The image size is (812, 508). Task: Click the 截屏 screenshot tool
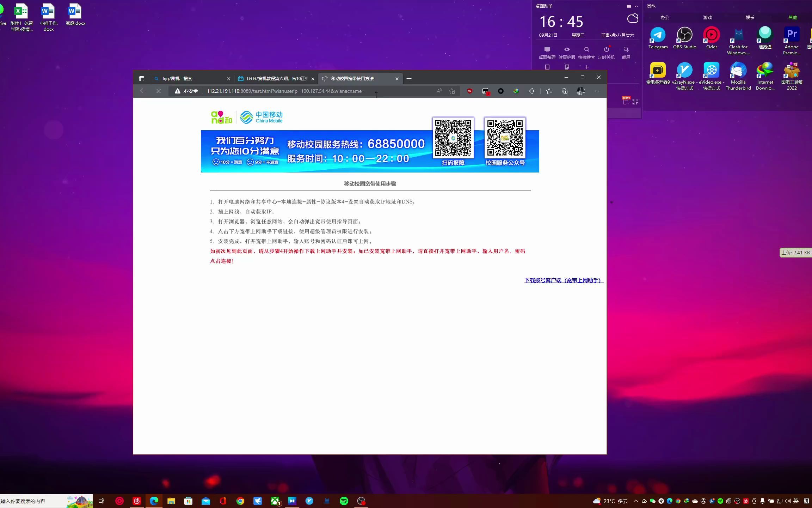click(626, 53)
